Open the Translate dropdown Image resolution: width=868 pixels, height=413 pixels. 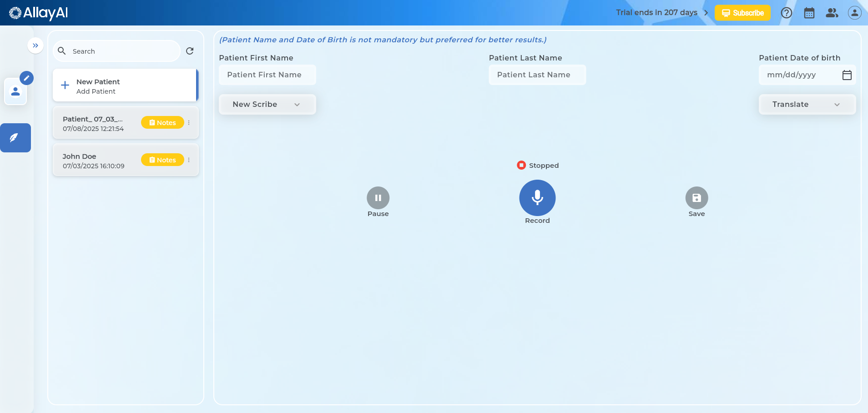tap(807, 104)
